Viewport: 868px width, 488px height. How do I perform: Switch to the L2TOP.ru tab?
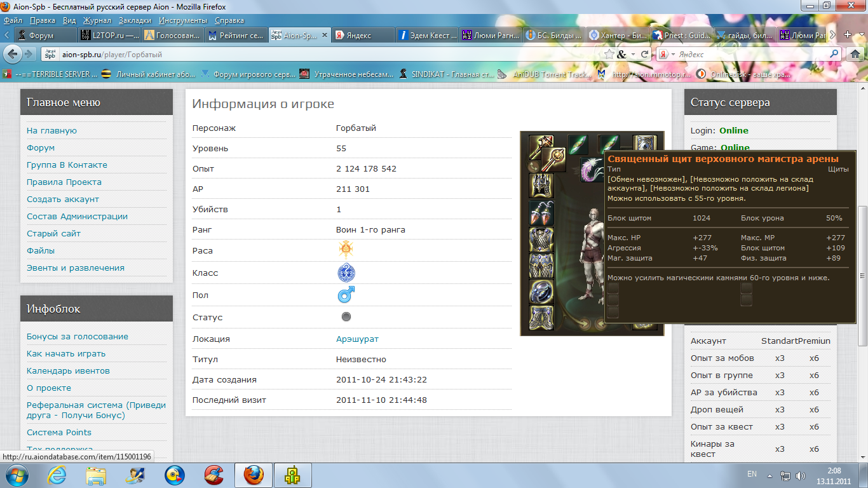tap(109, 36)
